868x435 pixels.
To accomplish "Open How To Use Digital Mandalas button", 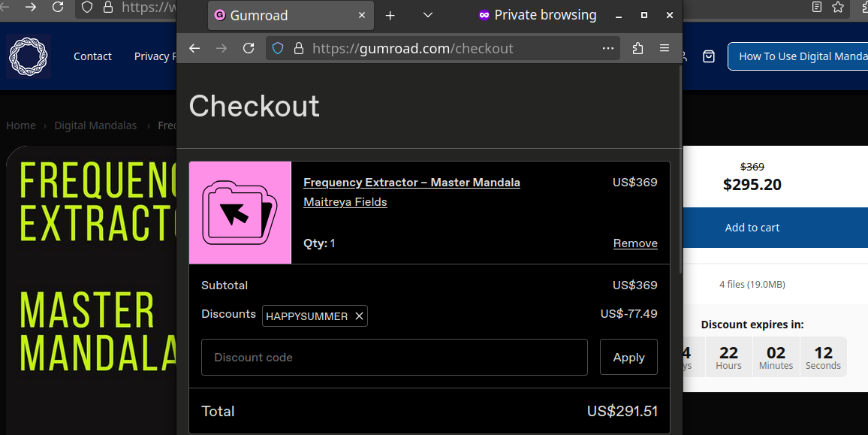I will [x=797, y=56].
